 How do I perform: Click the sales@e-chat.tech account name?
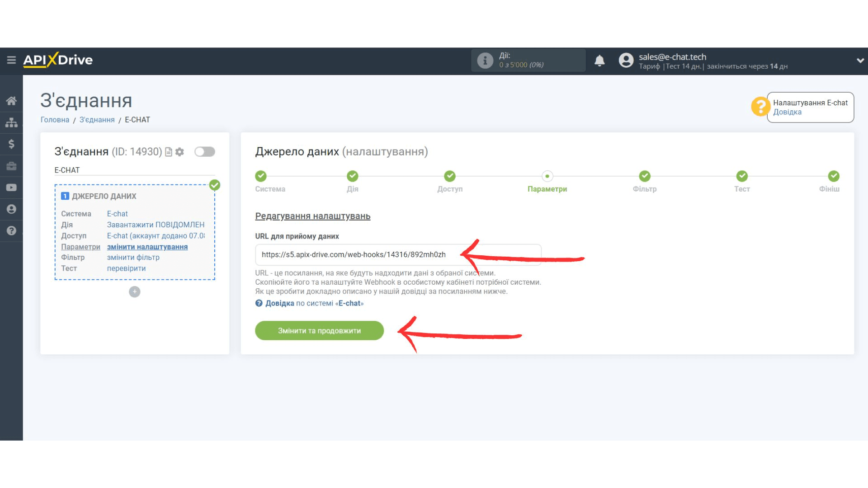(x=672, y=57)
